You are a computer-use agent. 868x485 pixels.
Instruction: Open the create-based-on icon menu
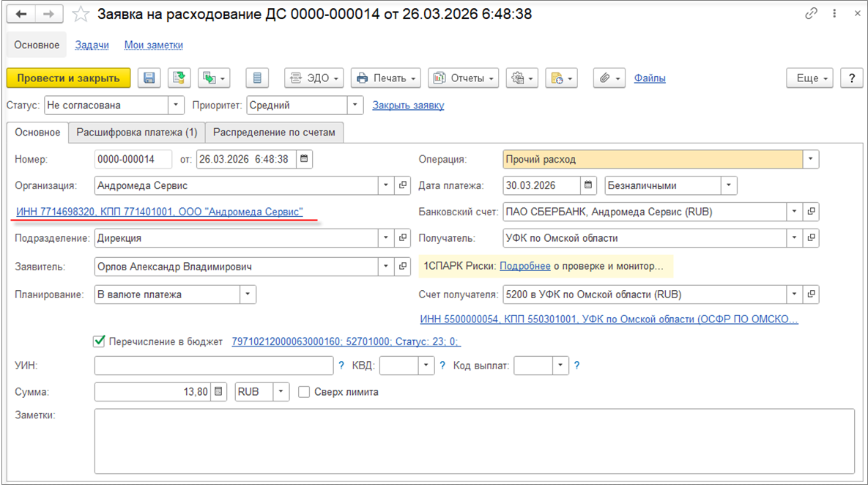point(214,78)
